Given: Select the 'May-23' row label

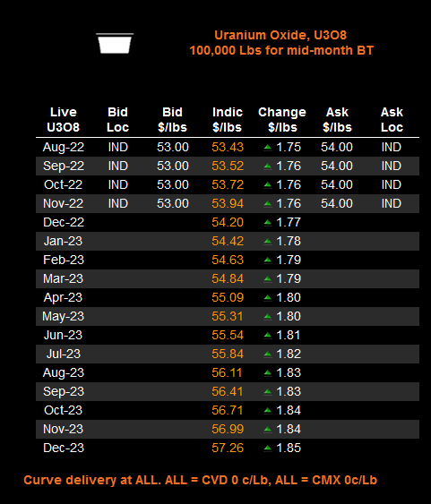Looking at the screenshot, I should click(63, 317).
